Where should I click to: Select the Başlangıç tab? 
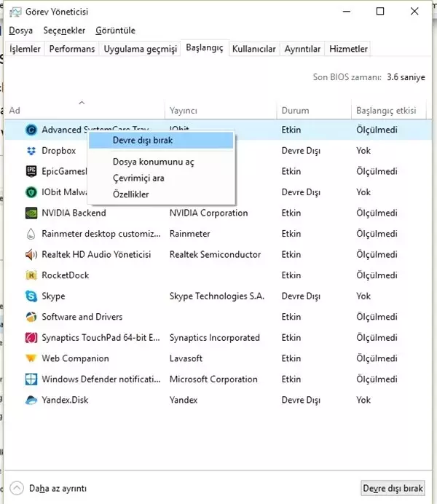[205, 48]
